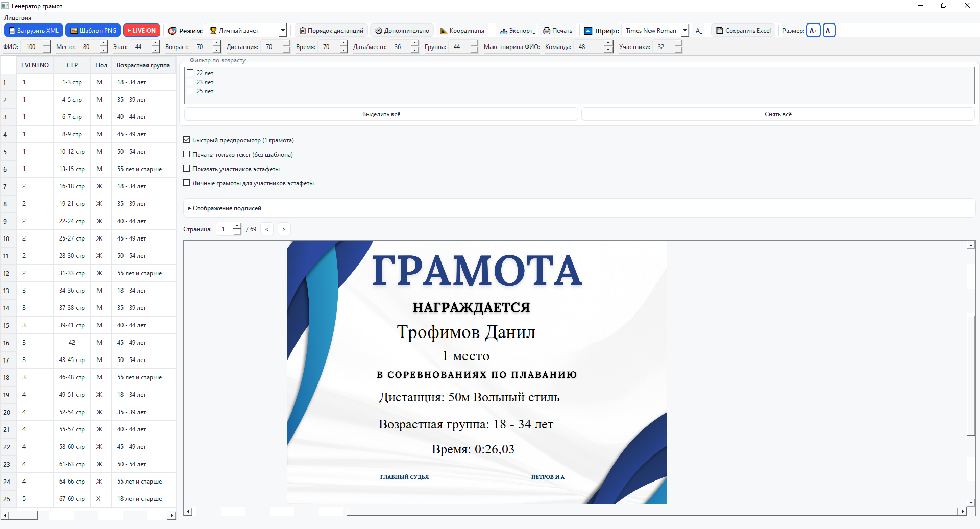Click the Команда width spinbox arrows
The width and height of the screenshot is (980, 529).
click(x=608, y=47)
